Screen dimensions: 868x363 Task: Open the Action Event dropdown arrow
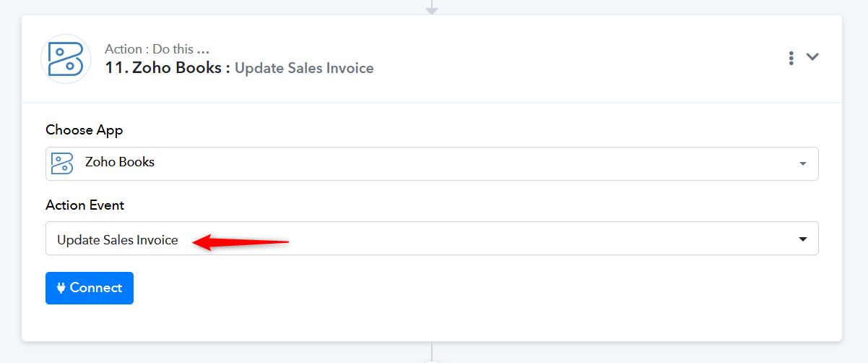[x=803, y=239]
